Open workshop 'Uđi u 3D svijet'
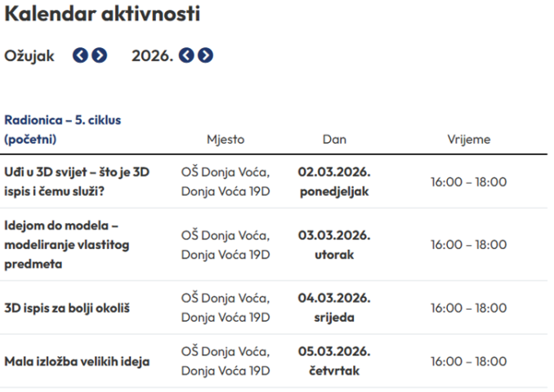Image resolution: width=554 pixels, height=392 pixels. click(x=77, y=181)
